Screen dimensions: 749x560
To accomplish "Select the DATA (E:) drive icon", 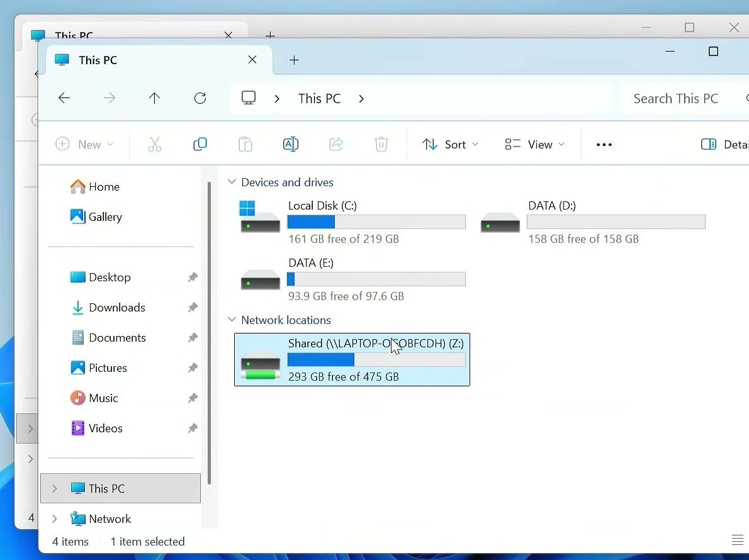I will [x=260, y=279].
